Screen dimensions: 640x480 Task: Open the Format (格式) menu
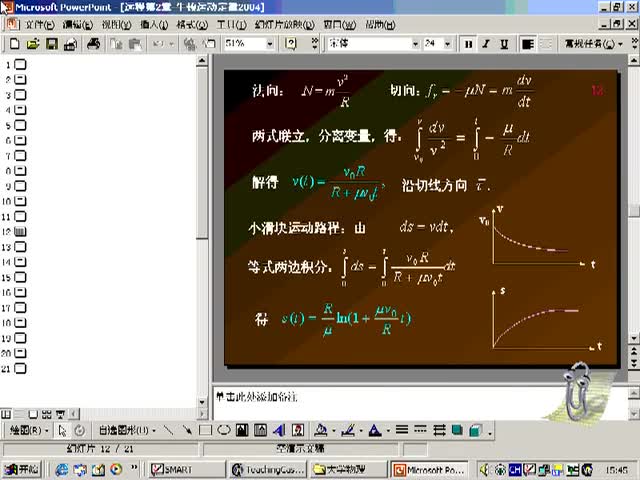pyautogui.click(x=192, y=25)
